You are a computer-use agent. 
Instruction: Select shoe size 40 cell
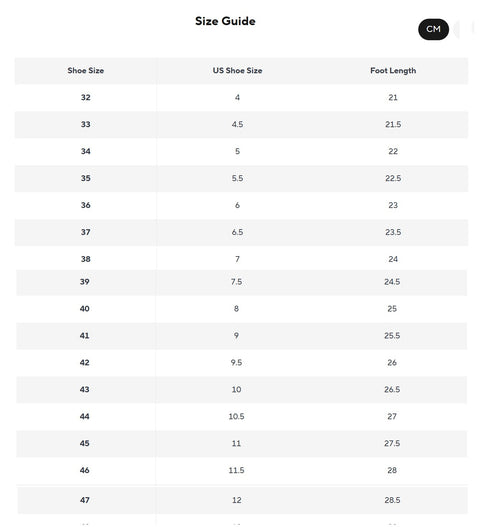tap(84, 309)
